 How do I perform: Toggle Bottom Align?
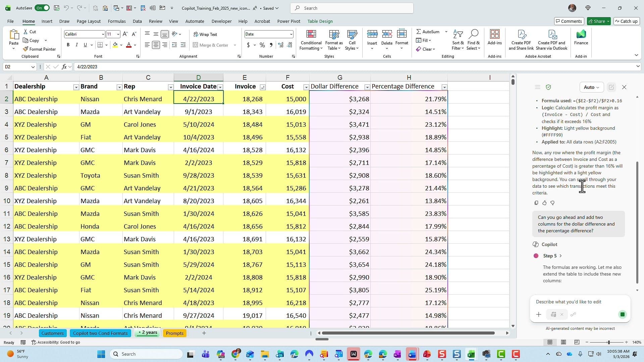pyautogui.click(x=165, y=34)
